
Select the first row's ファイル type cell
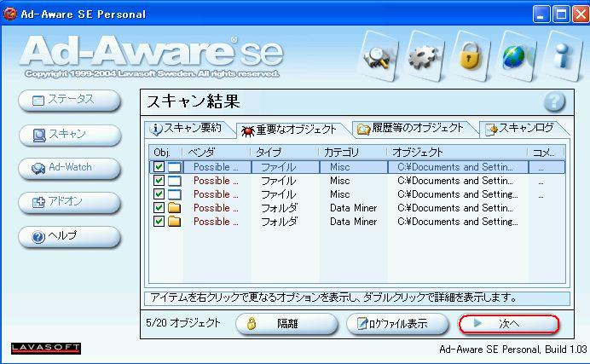(x=286, y=167)
